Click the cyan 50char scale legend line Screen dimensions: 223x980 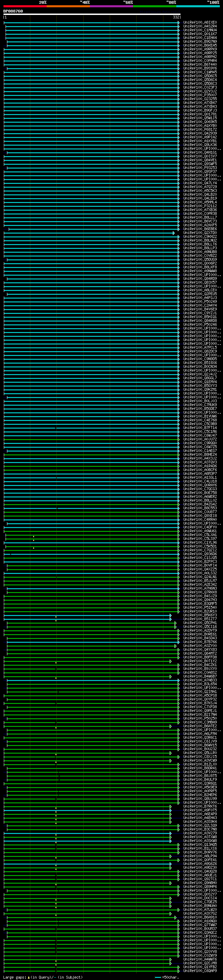tap(158, 977)
